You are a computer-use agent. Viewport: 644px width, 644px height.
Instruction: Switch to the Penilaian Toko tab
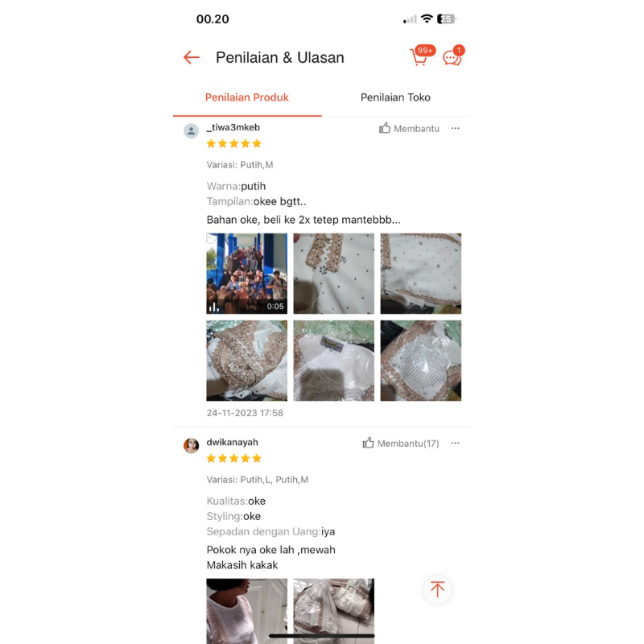(x=395, y=97)
